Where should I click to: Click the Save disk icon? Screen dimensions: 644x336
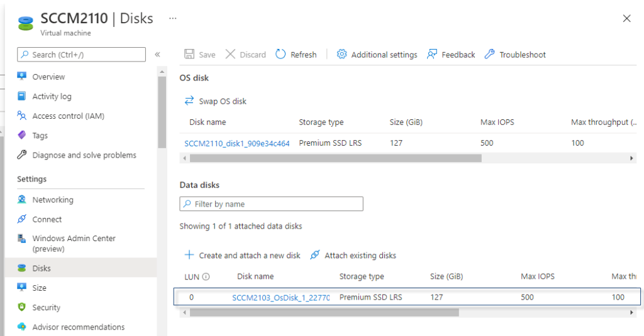point(189,54)
